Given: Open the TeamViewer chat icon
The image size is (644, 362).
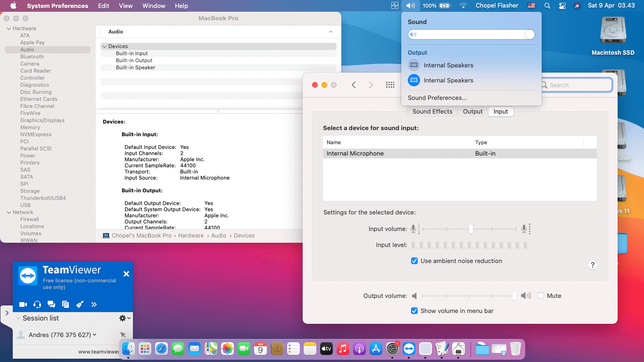Looking at the screenshot, I should pos(51,304).
